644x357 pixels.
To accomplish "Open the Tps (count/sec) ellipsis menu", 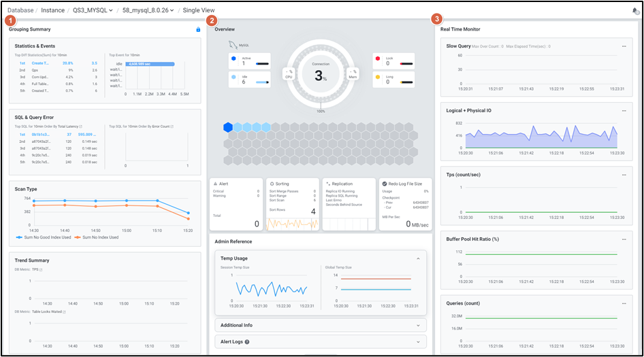I will [x=624, y=175].
